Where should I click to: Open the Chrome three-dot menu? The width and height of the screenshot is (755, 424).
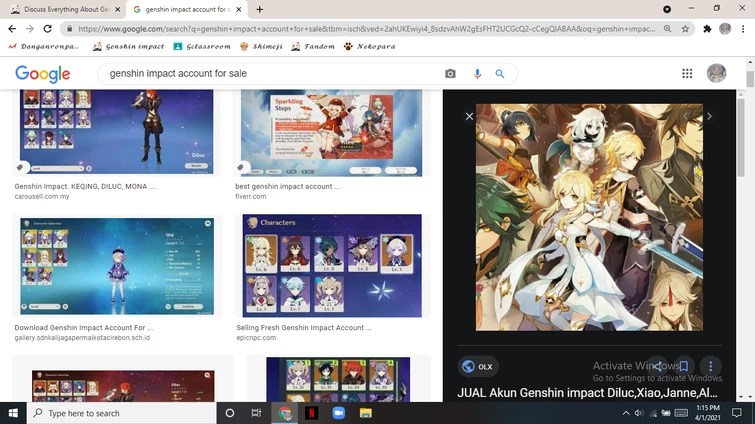[x=743, y=29]
